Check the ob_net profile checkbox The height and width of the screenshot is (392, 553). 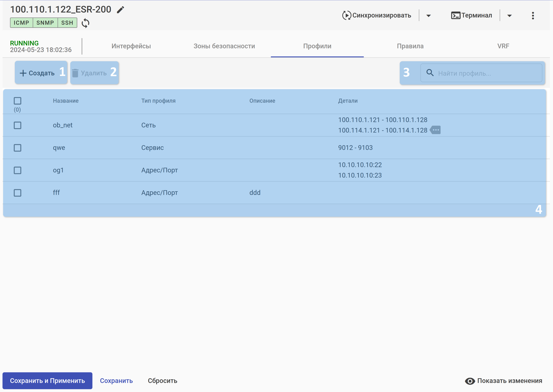point(17,125)
